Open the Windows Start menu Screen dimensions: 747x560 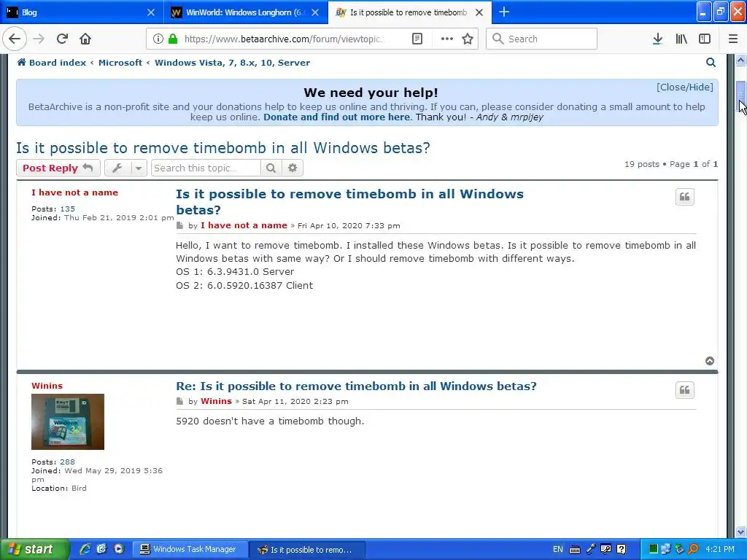pyautogui.click(x=34, y=549)
